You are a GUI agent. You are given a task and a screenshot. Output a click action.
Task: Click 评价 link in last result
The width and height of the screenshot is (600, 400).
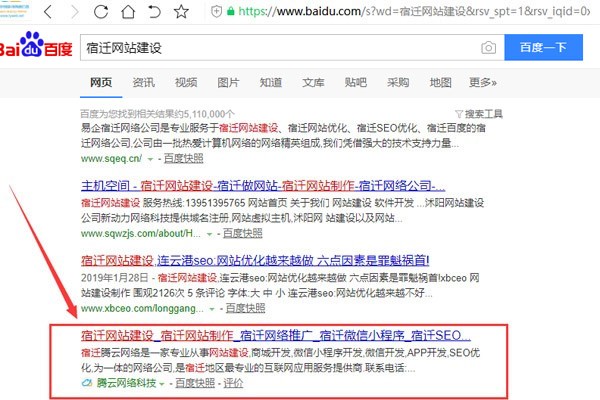click(233, 383)
